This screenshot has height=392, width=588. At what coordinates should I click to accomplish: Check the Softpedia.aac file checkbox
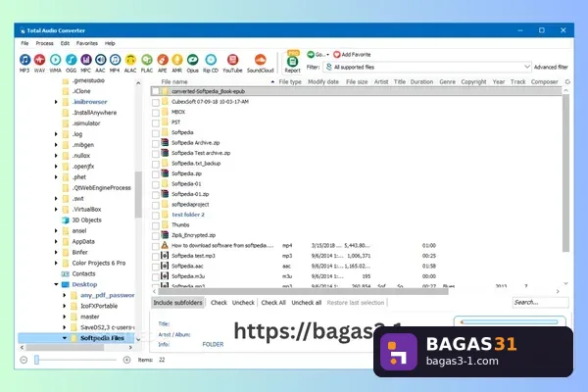pos(156,267)
